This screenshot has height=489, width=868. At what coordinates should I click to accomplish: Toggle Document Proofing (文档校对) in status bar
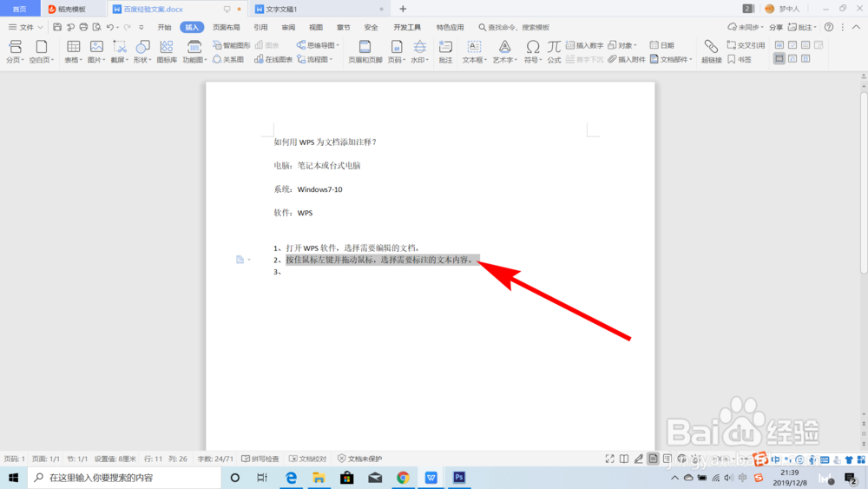tap(308, 459)
